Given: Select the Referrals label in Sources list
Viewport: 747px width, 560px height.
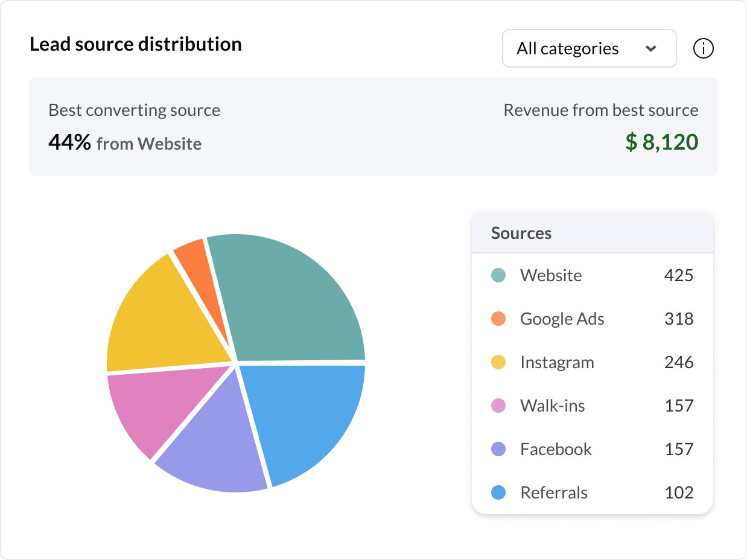Looking at the screenshot, I should click(553, 492).
